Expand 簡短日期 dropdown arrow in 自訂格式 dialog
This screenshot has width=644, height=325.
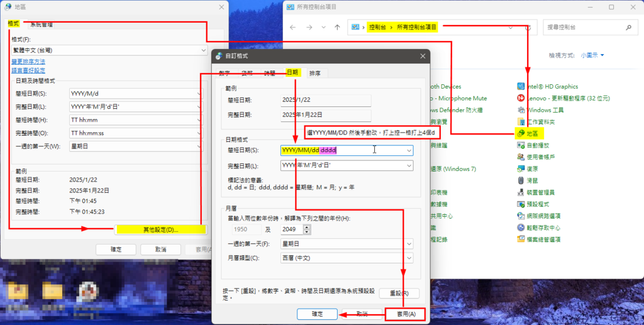(x=409, y=151)
